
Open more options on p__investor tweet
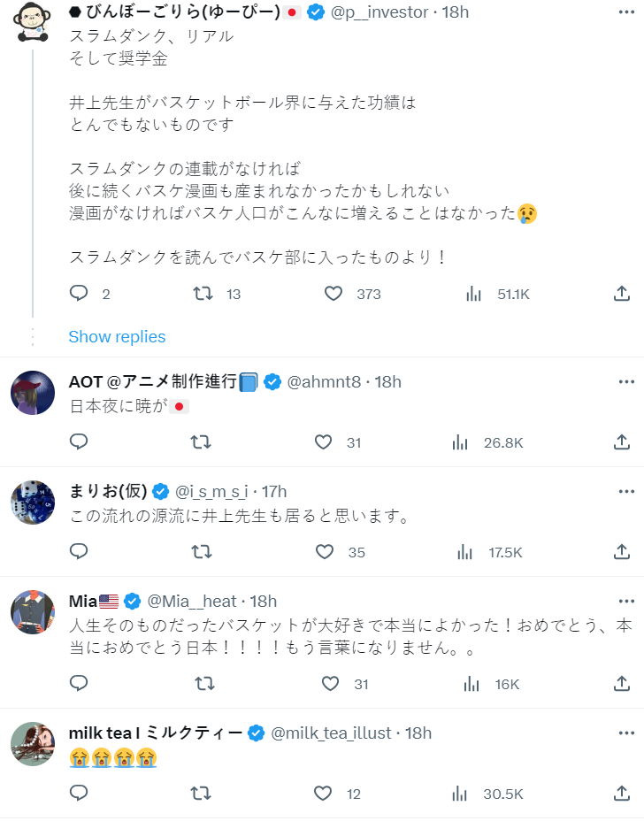point(626,12)
